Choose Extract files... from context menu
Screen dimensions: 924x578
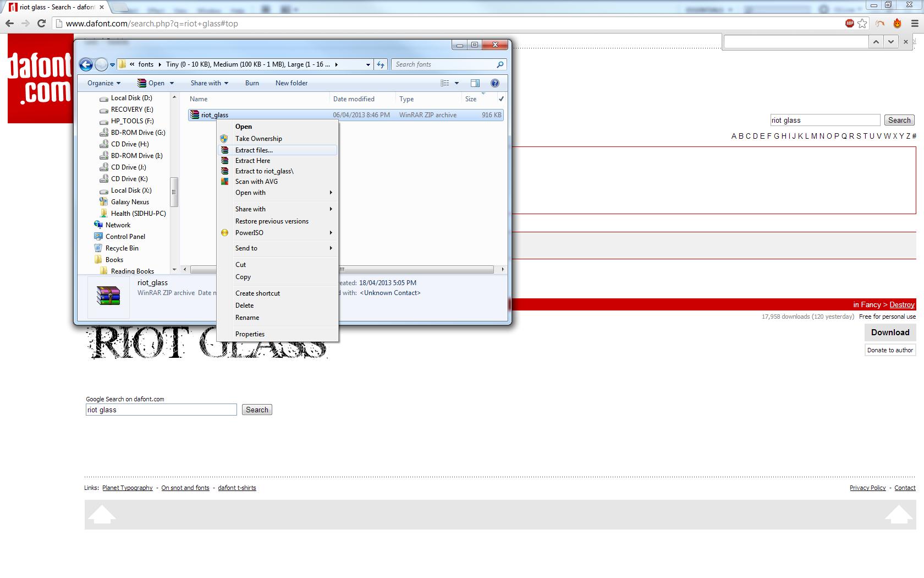[x=278, y=150]
